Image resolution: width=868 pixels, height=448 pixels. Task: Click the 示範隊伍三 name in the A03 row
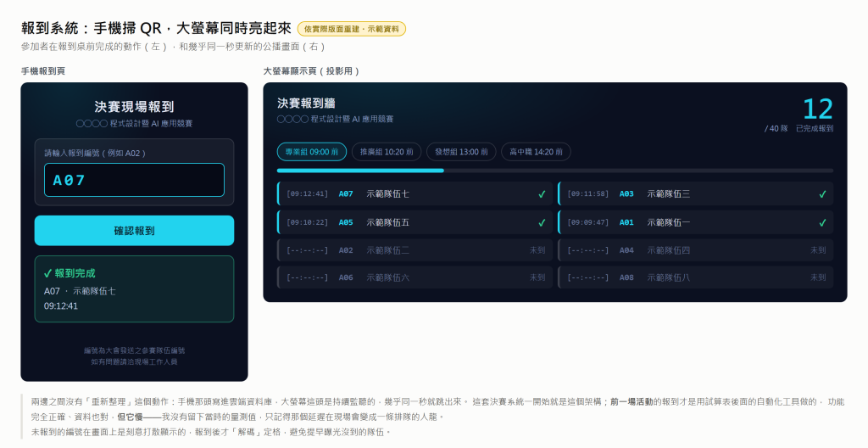tap(668, 194)
